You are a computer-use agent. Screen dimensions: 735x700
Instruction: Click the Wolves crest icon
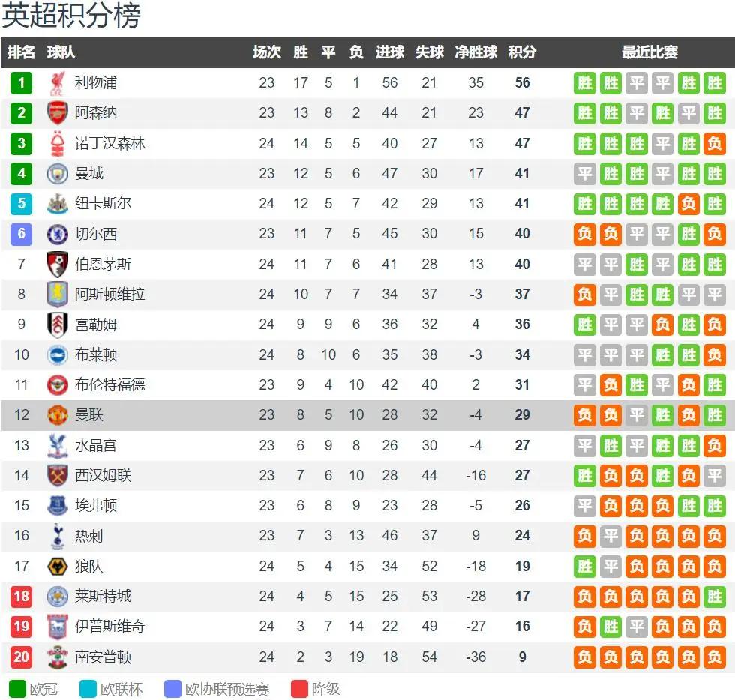click(58, 567)
